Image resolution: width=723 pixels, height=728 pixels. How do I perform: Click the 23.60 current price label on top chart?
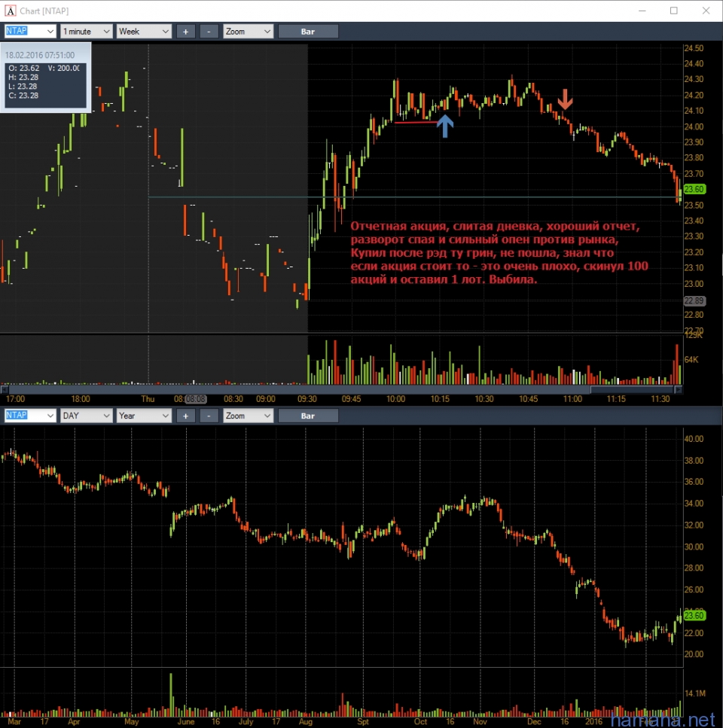click(x=694, y=189)
